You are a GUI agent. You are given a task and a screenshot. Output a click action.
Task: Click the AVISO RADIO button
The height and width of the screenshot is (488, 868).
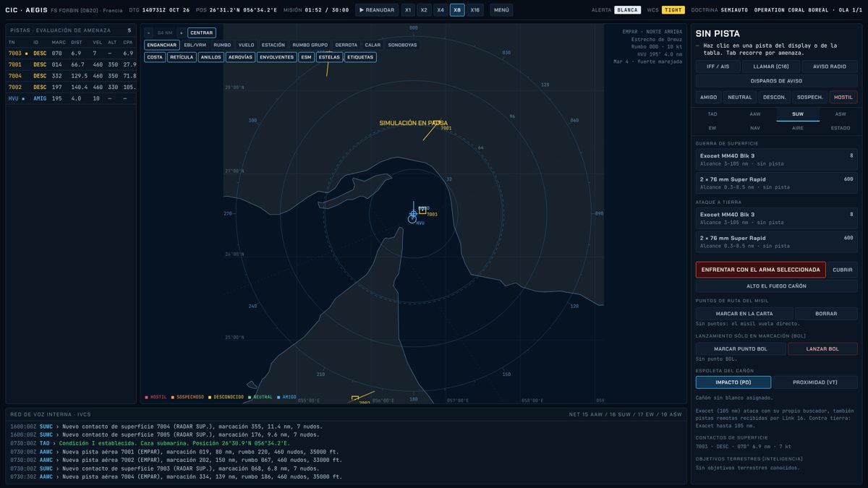(830, 67)
